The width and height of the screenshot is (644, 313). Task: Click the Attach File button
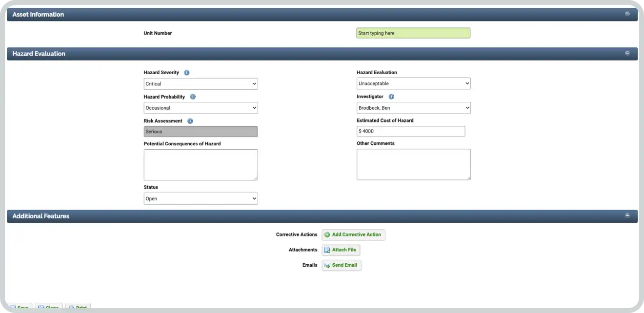point(341,250)
